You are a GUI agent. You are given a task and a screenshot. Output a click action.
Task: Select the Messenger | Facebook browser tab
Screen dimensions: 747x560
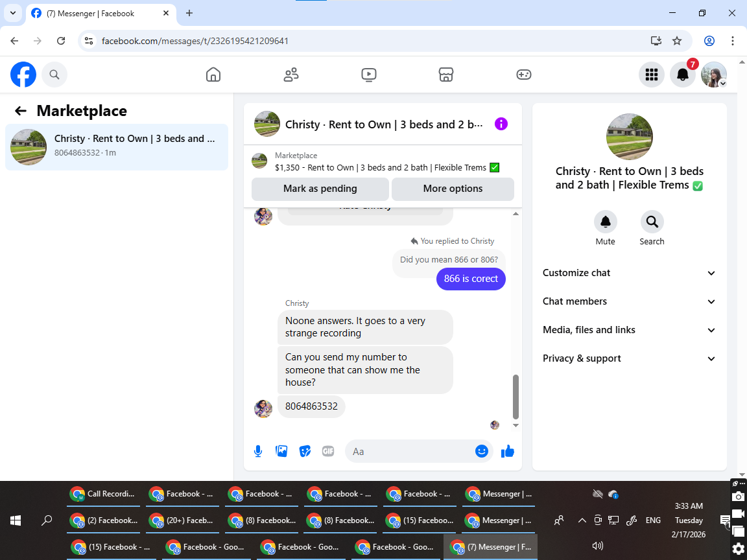click(x=101, y=14)
